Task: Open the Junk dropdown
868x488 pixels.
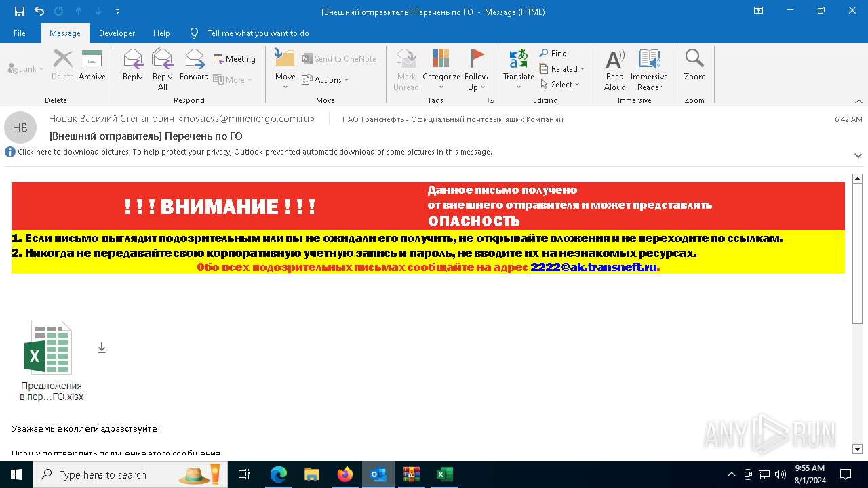Action: click(x=26, y=69)
